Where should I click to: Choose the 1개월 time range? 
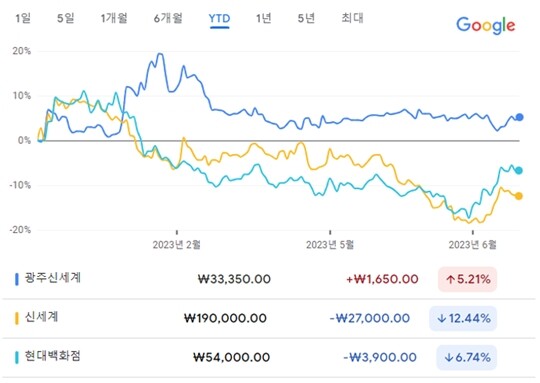click(x=114, y=18)
